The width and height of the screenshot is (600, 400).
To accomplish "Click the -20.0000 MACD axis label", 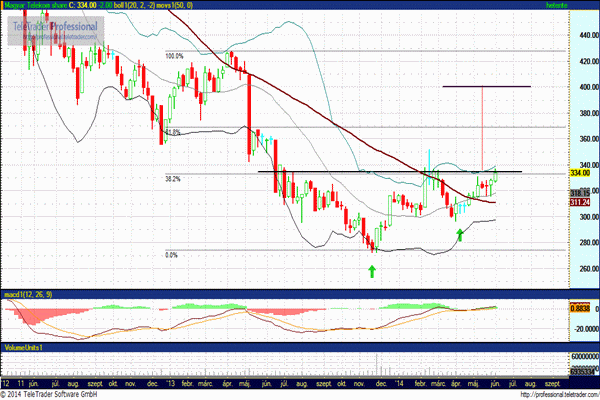I will [x=587, y=329].
